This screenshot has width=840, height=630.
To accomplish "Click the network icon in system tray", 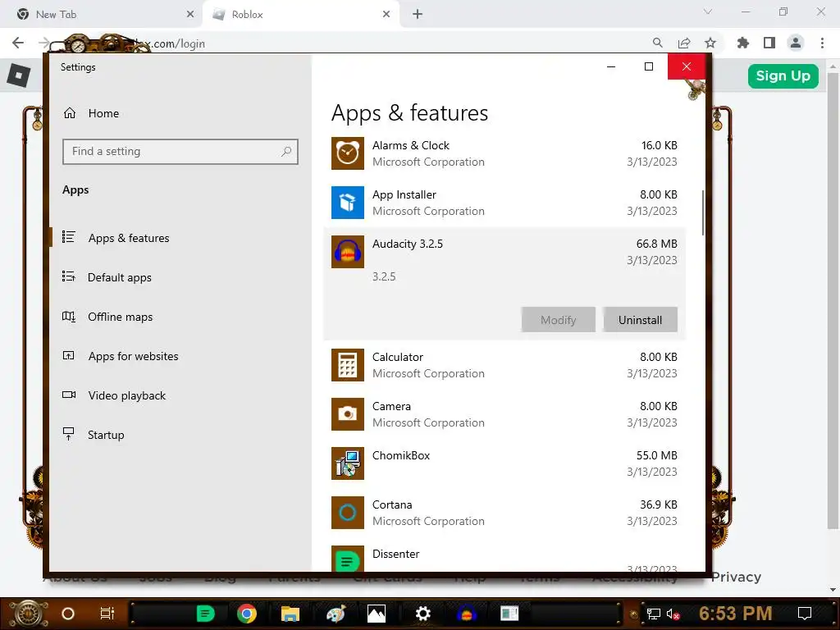I will (654, 614).
